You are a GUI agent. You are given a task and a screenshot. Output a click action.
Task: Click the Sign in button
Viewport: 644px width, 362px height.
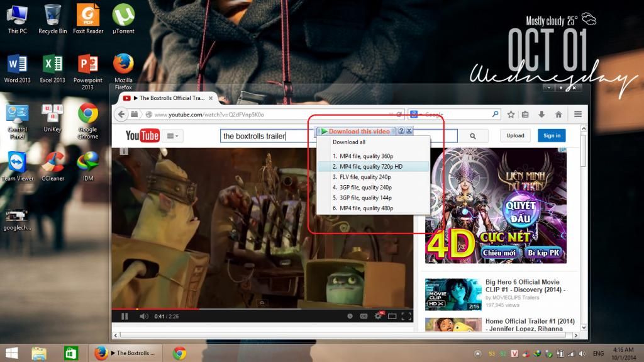(552, 135)
